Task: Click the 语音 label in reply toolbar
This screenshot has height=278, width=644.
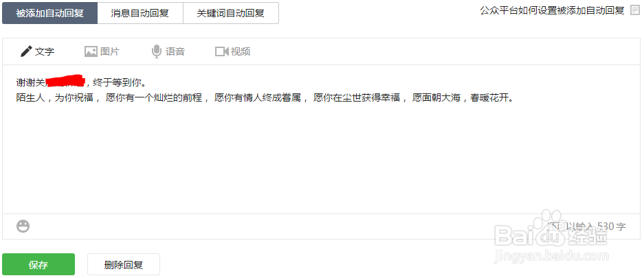Action: pyautogui.click(x=175, y=51)
